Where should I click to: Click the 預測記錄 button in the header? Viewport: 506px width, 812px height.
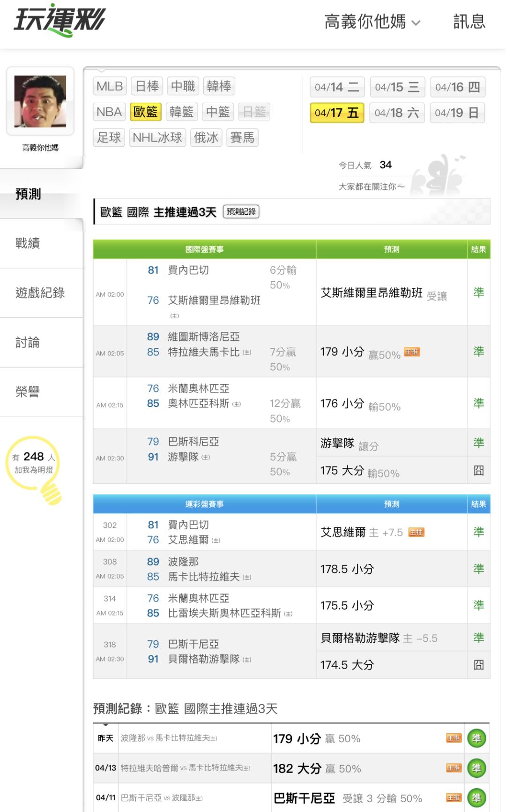click(241, 211)
